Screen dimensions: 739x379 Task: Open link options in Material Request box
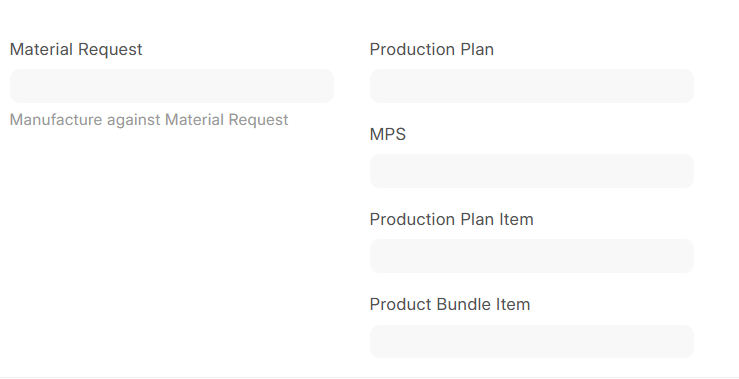[172, 86]
